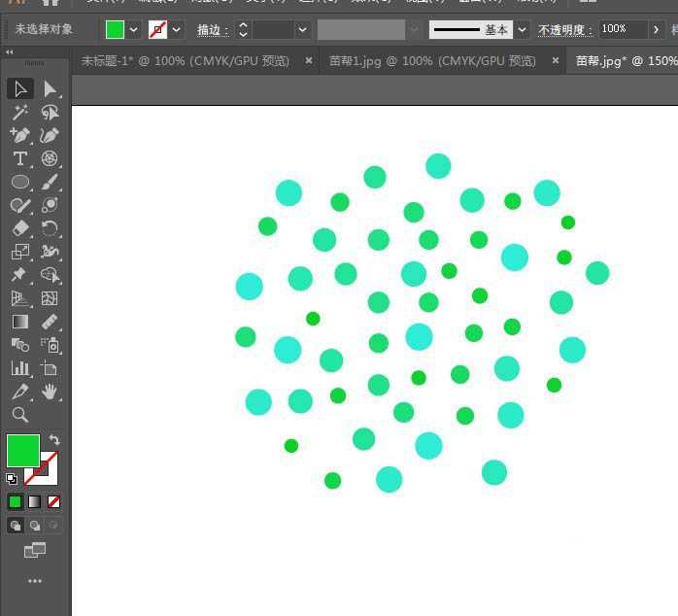The width and height of the screenshot is (678, 616).
Task: Expand the opacity 100% options arrow
Action: click(658, 30)
